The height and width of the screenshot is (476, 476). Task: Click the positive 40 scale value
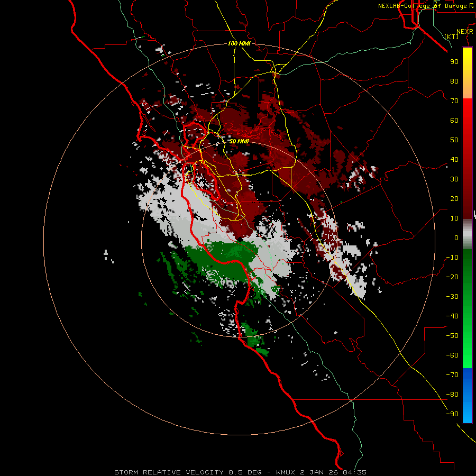pos(454,160)
